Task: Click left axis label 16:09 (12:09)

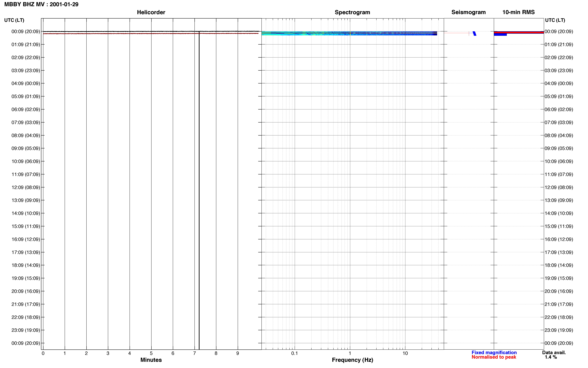Action: coord(26,239)
